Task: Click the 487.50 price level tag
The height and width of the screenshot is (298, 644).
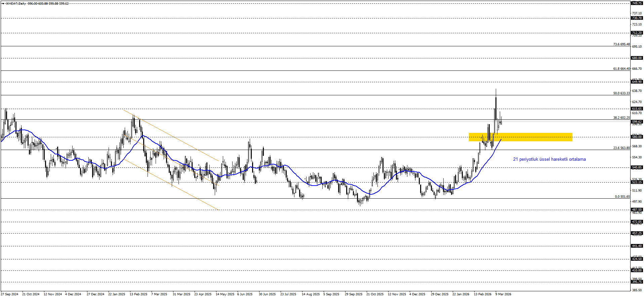Action: click(637, 210)
